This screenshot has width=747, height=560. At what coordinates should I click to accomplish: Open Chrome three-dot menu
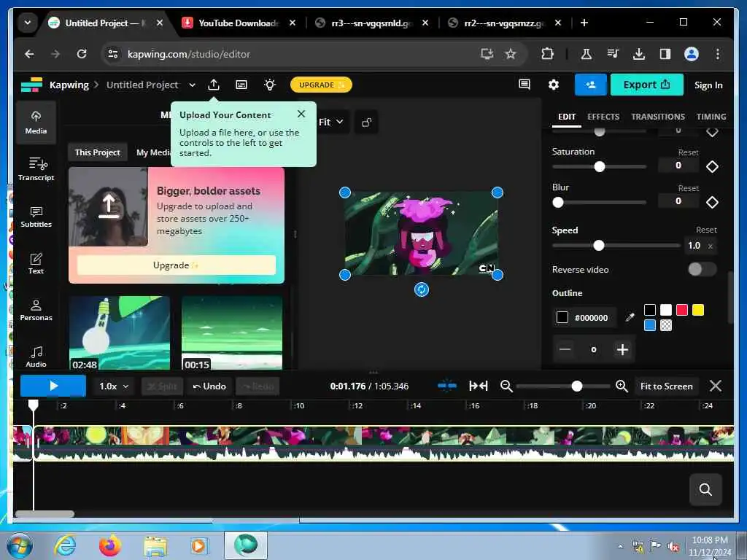tap(718, 54)
